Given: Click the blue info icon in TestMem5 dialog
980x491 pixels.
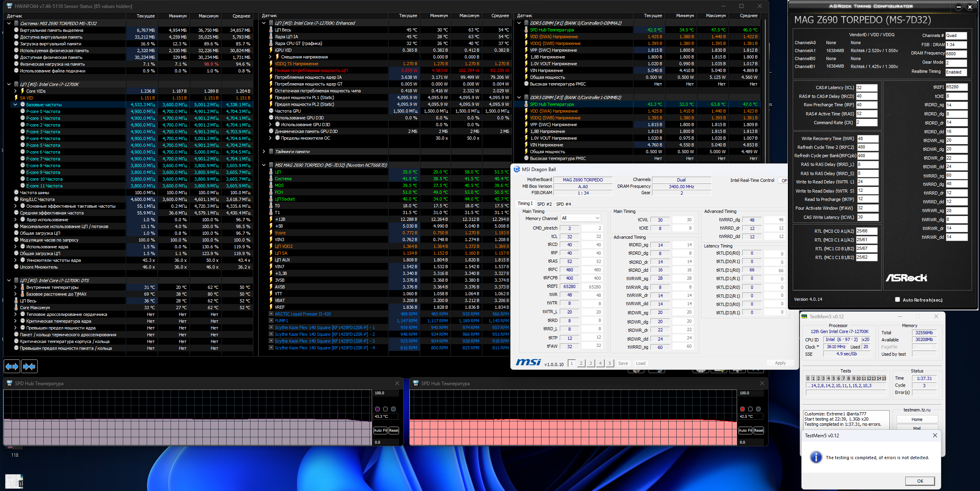Looking at the screenshot, I should (x=816, y=457).
